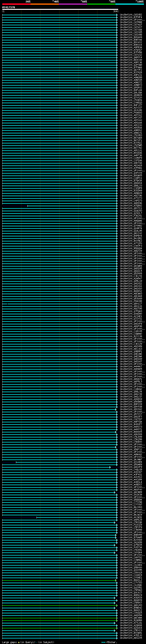
Task: Select the UniRef100_A3F4S1 label
Action: coord(131,474)
